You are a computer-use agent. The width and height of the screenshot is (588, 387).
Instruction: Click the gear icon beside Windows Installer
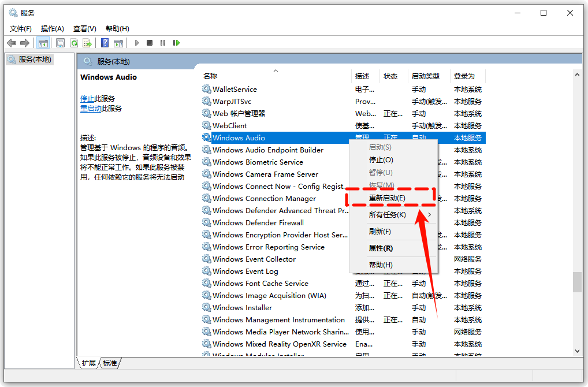point(207,307)
